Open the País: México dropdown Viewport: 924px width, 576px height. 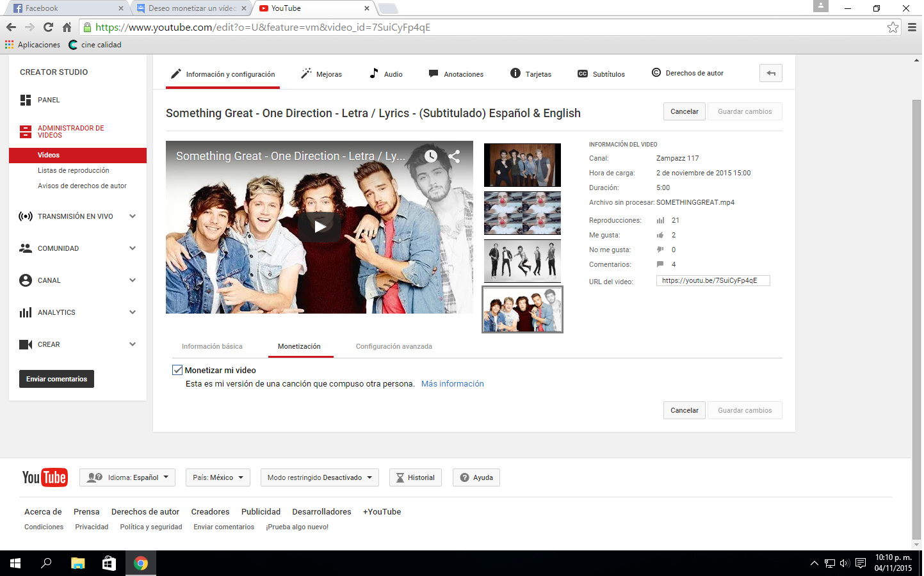[218, 477]
